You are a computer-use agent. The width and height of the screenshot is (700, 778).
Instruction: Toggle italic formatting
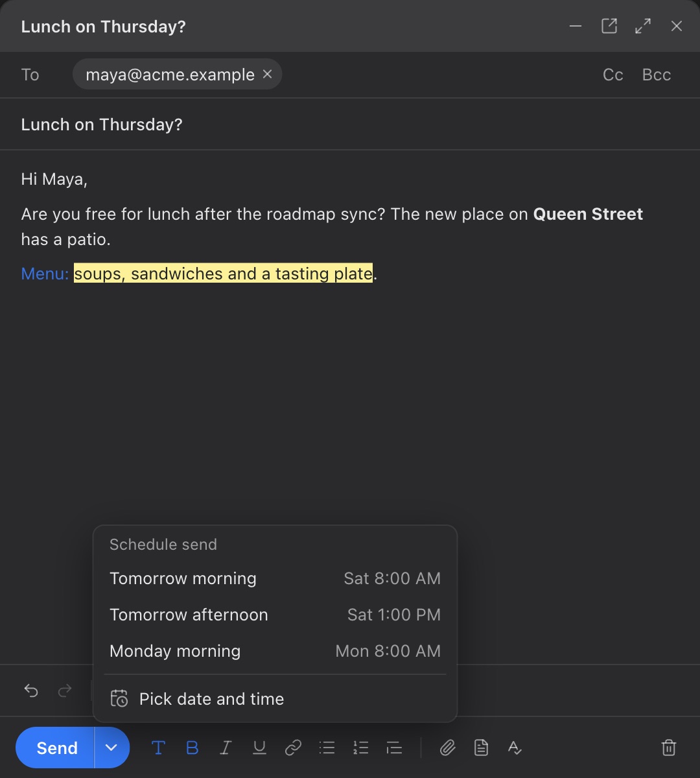[x=226, y=748]
